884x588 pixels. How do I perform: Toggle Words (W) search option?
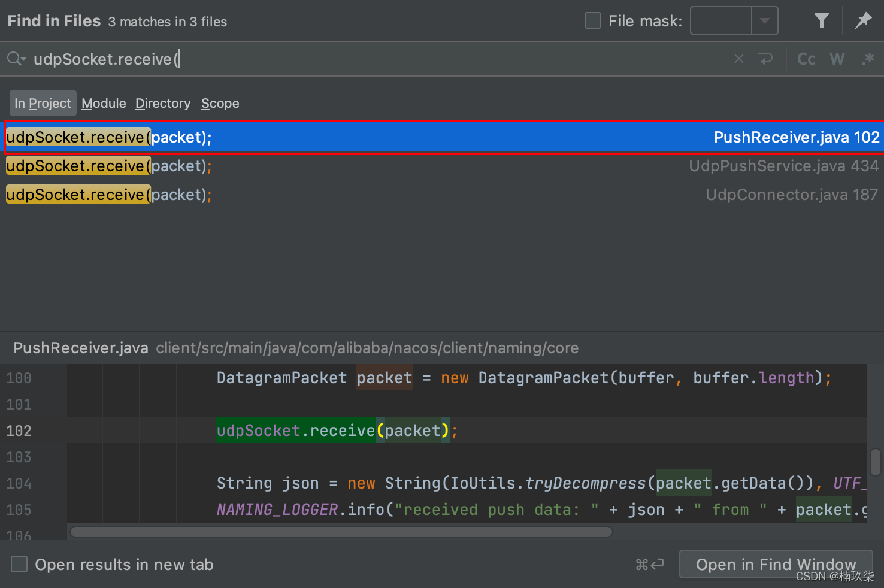pyautogui.click(x=837, y=59)
